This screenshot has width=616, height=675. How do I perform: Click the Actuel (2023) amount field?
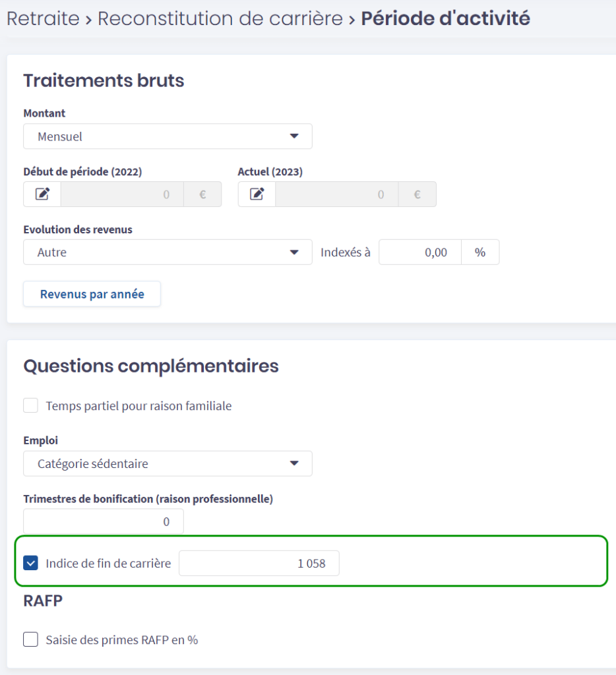336,194
